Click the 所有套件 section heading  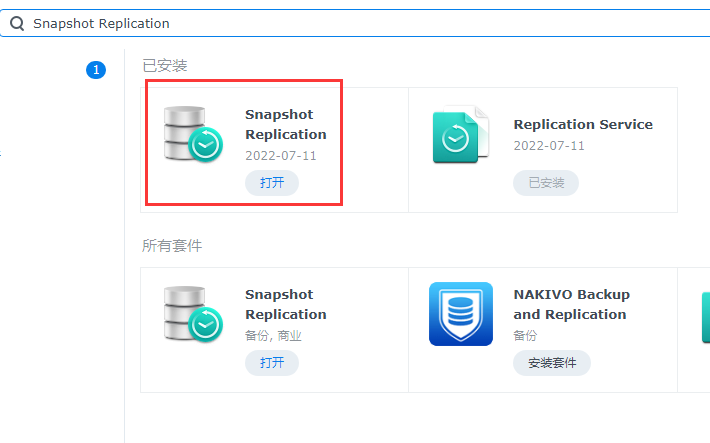pyautogui.click(x=172, y=246)
